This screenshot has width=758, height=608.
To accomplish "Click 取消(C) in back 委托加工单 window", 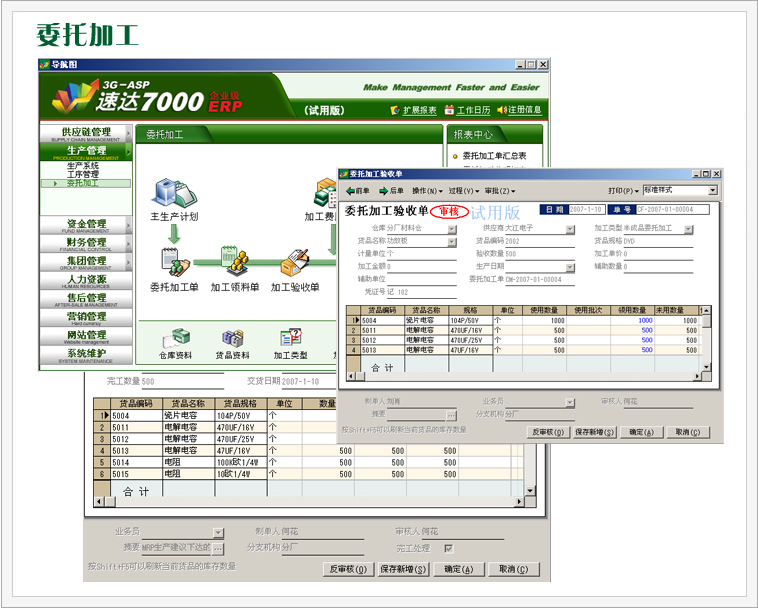I will (x=514, y=569).
